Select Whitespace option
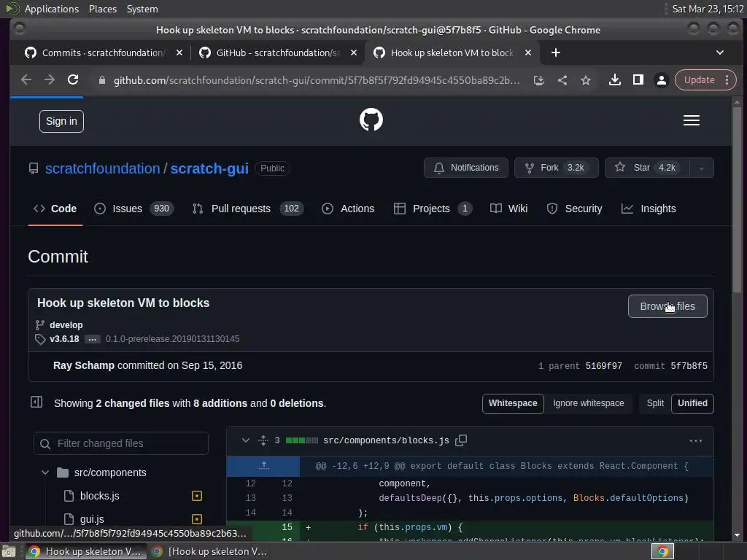This screenshot has height=560, width=747. [513, 403]
